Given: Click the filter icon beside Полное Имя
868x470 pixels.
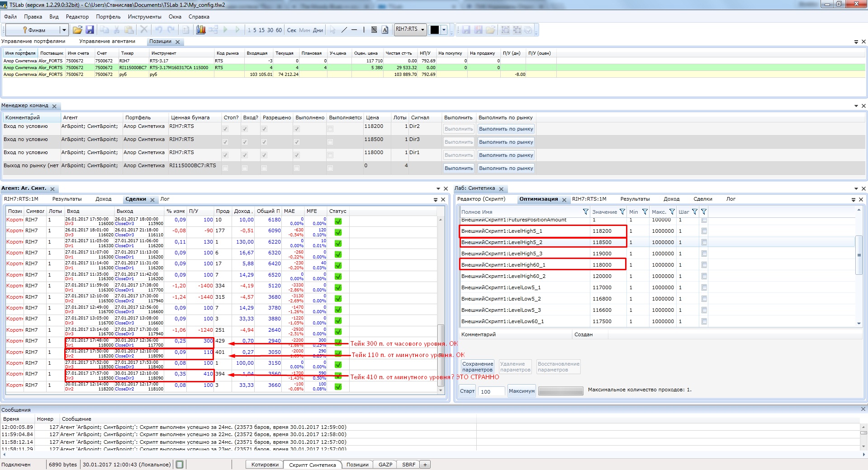Looking at the screenshot, I should pos(585,212).
